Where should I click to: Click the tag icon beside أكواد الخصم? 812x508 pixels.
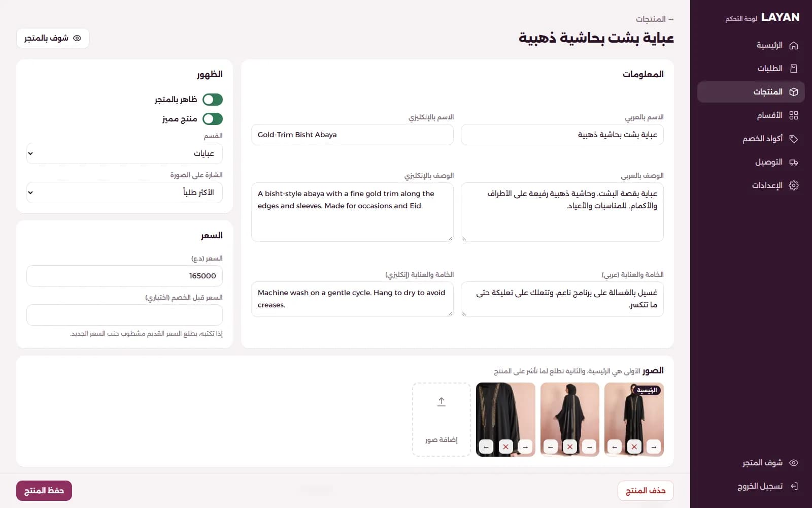[794, 139]
